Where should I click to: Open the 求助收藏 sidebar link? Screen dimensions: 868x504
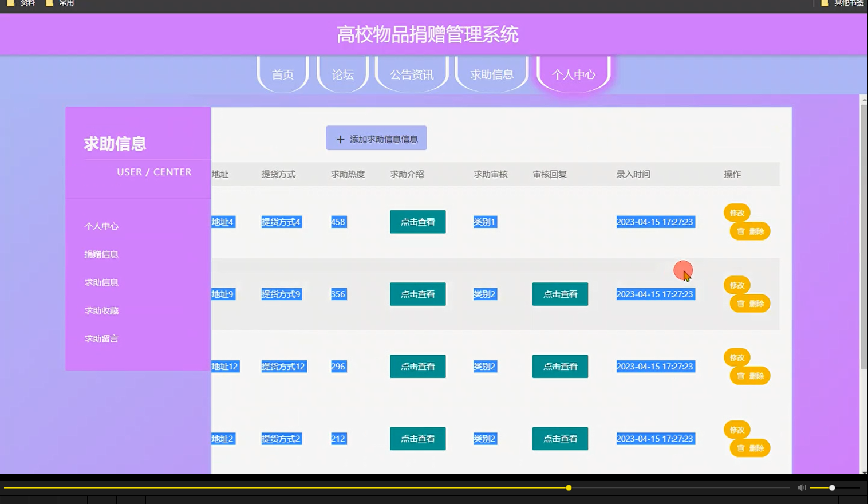point(101,310)
